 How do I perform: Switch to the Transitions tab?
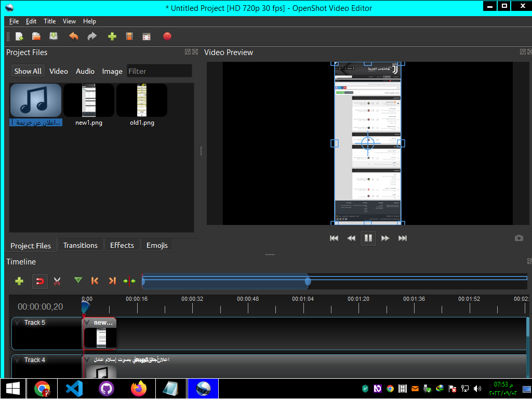pos(81,245)
